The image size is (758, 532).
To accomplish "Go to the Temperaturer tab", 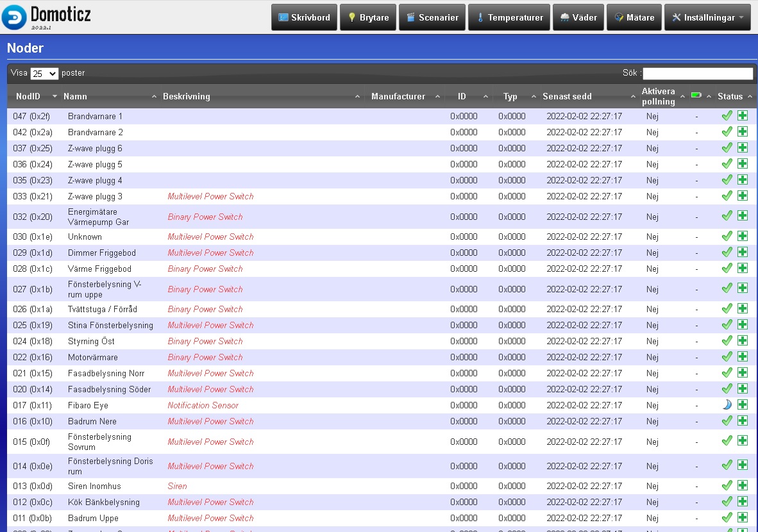I will (x=509, y=18).
